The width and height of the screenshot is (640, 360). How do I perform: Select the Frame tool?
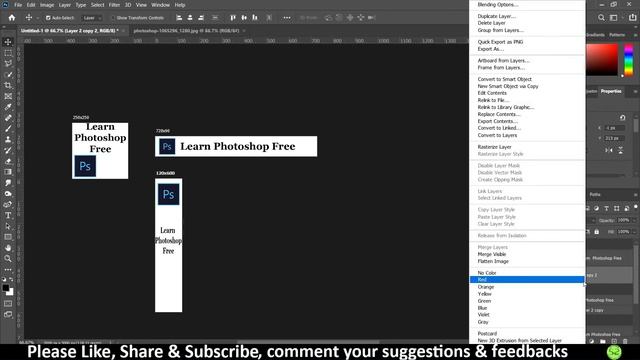[8, 96]
